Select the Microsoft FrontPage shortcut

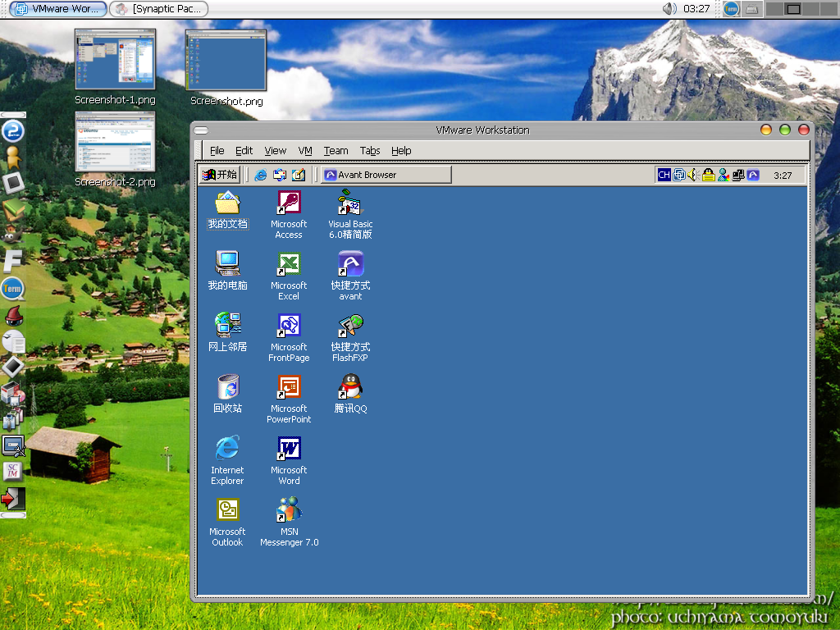coord(289,326)
